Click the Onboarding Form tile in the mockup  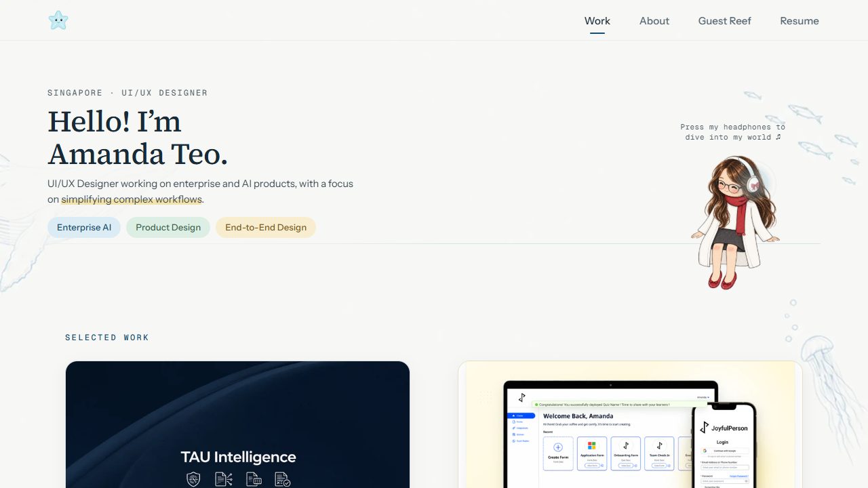pos(625,453)
